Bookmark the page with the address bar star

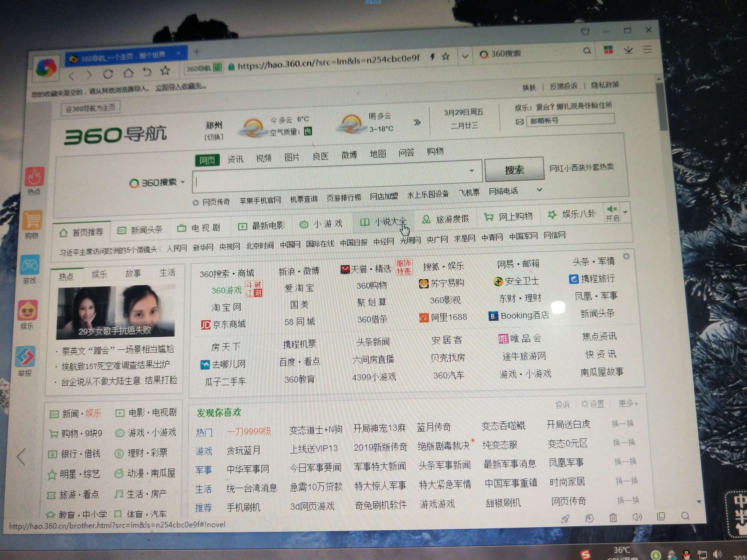click(x=446, y=57)
